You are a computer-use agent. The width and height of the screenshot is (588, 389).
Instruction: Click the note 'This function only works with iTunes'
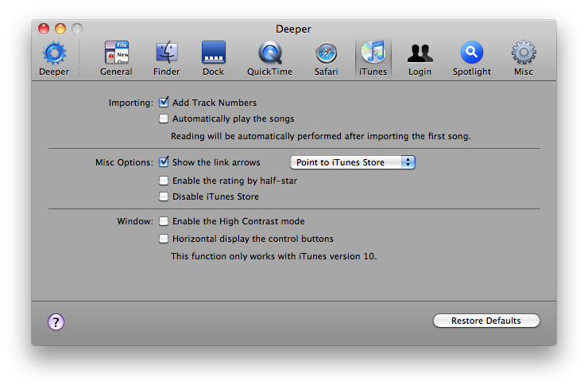274,256
